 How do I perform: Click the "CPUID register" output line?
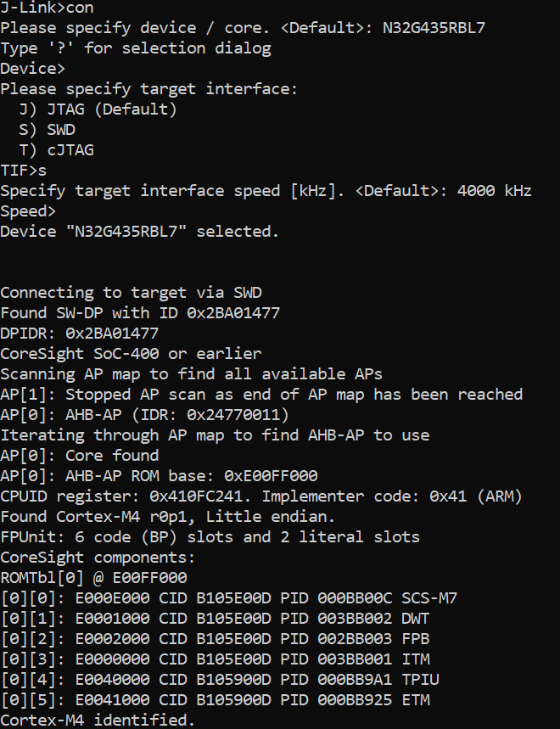click(260, 496)
